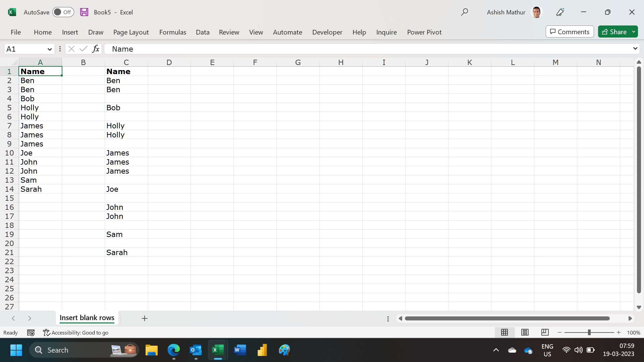Click Ashish Mathur's profile picture
The height and width of the screenshot is (362, 644).
[537, 12]
